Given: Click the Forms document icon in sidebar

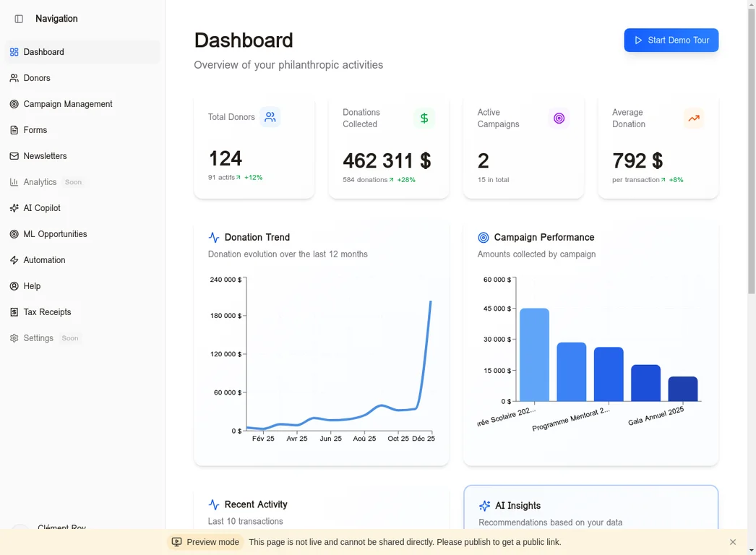Looking at the screenshot, I should coord(16,130).
